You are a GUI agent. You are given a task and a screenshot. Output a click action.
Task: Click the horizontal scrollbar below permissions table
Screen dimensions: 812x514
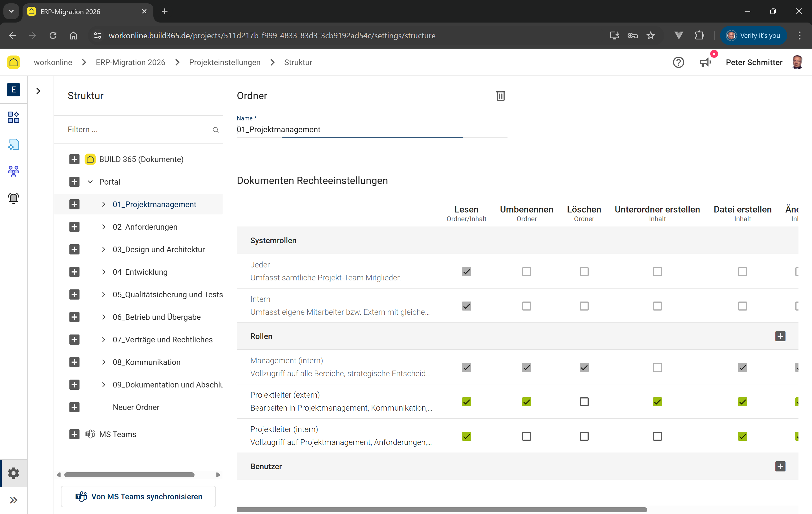pyautogui.click(x=442, y=509)
